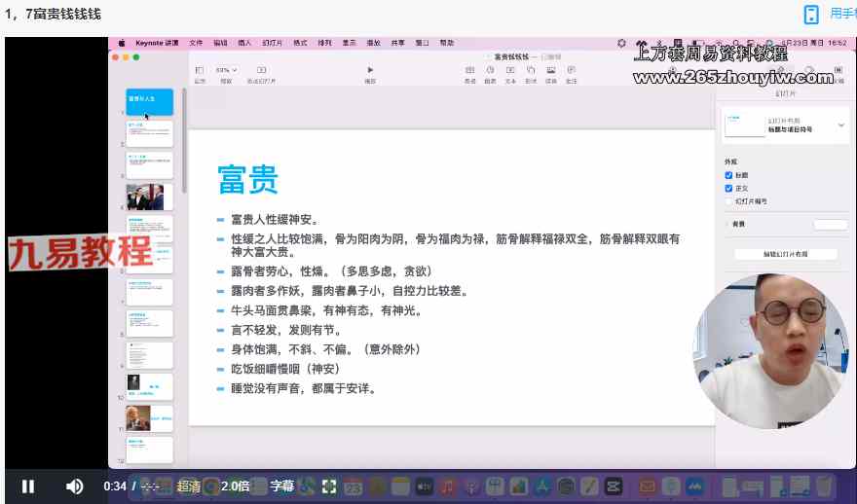Click the Table icon in Keynote toolbar
The image size is (857, 504).
tap(469, 71)
